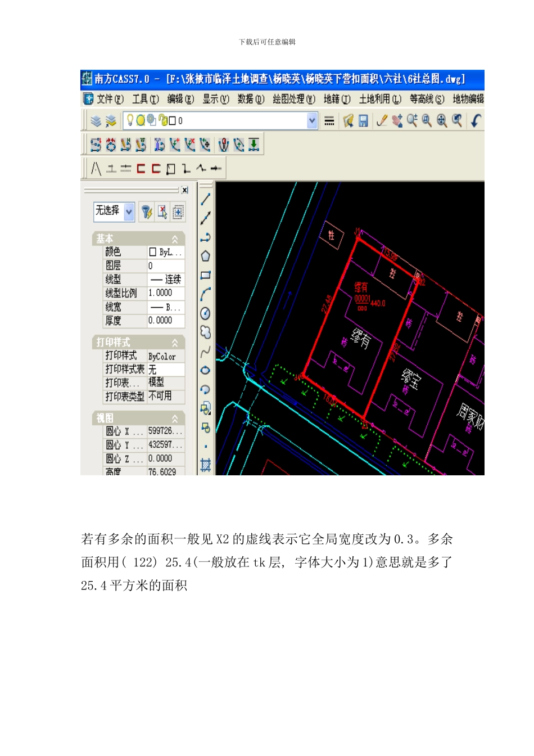This screenshot has width=534, height=756.
Task: Click the save floppy disk icon
Action: click(x=364, y=120)
